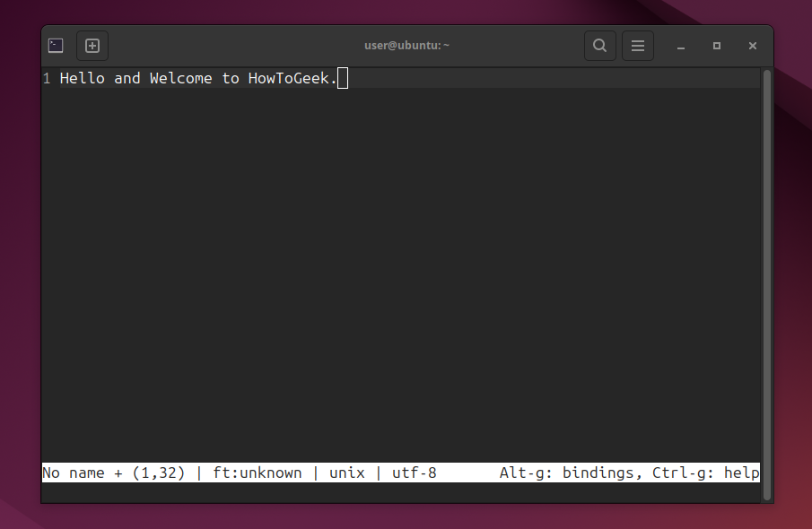Image resolution: width=812 pixels, height=529 pixels.
Task: Open terminal search
Action: (x=599, y=46)
